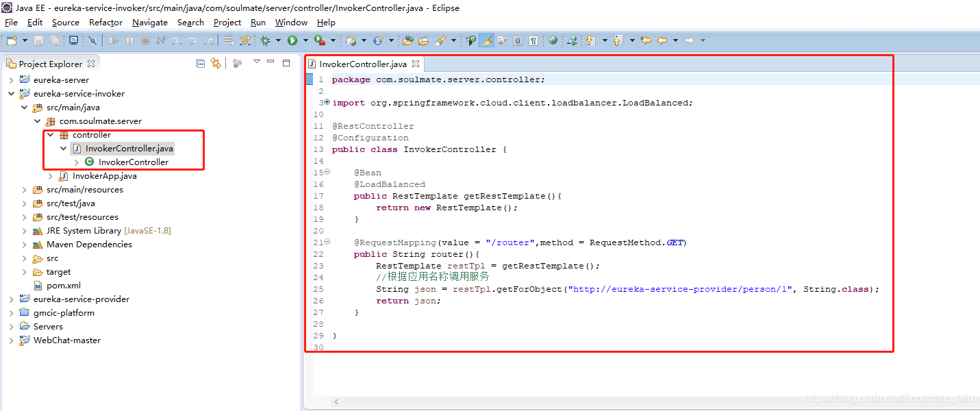Open the Web Browser globe icon
This screenshot has height=411, width=980.
coord(553,40)
